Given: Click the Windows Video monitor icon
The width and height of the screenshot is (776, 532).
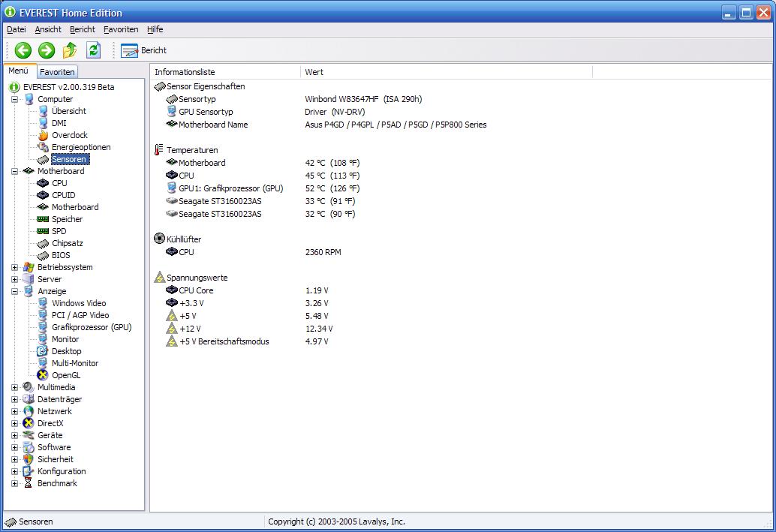Looking at the screenshot, I should coord(43,303).
